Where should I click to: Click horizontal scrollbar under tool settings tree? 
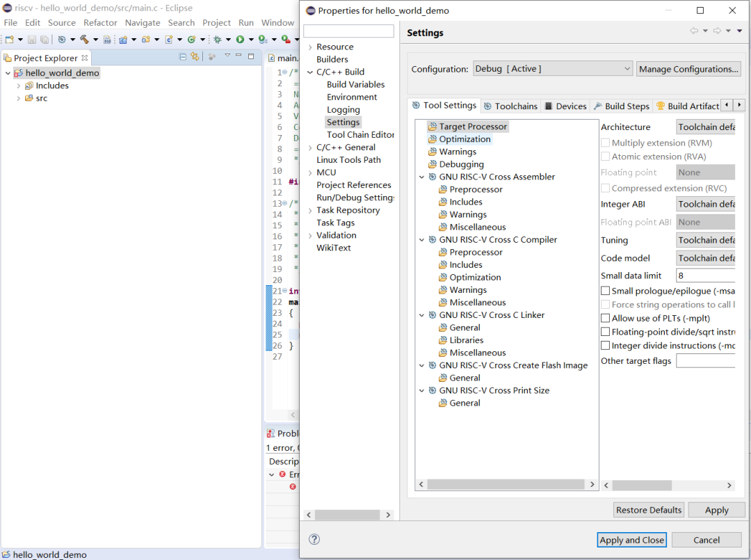click(507, 484)
